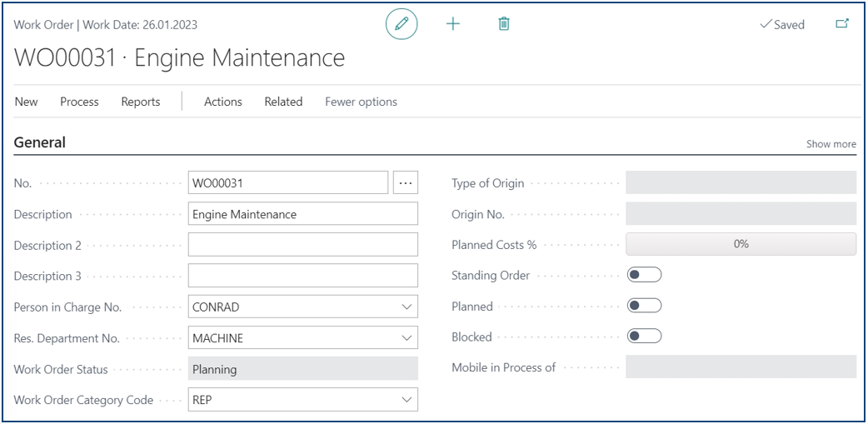Click the Mobile in Process of field
The image size is (868, 424).
click(741, 367)
